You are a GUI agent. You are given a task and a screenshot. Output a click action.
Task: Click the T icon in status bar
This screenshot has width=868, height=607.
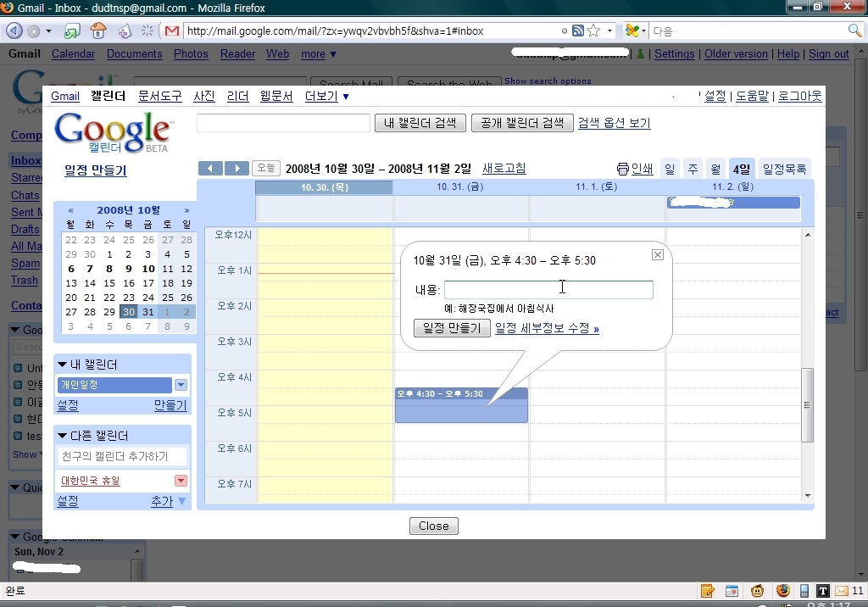[x=823, y=591]
